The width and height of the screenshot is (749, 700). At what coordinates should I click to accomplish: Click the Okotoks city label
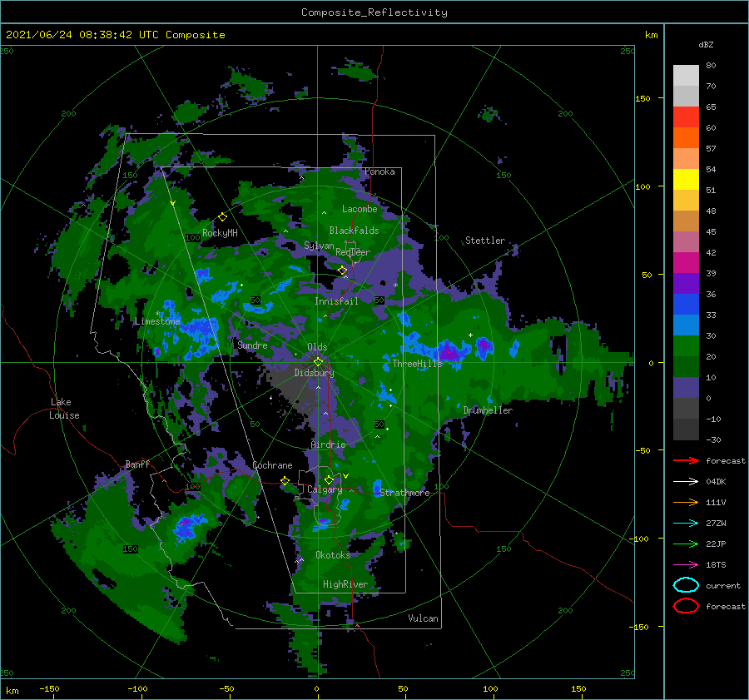(x=333, y=555)
